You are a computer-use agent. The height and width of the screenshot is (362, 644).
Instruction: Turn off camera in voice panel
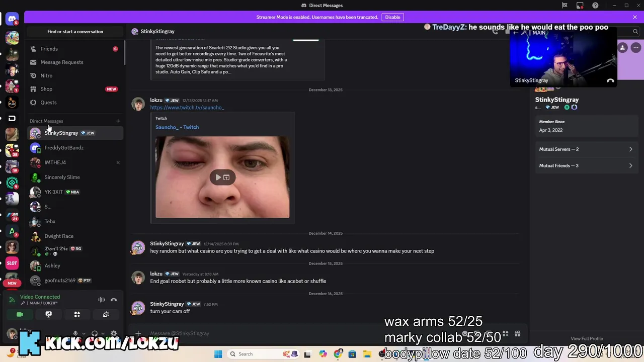coord(20,314)
